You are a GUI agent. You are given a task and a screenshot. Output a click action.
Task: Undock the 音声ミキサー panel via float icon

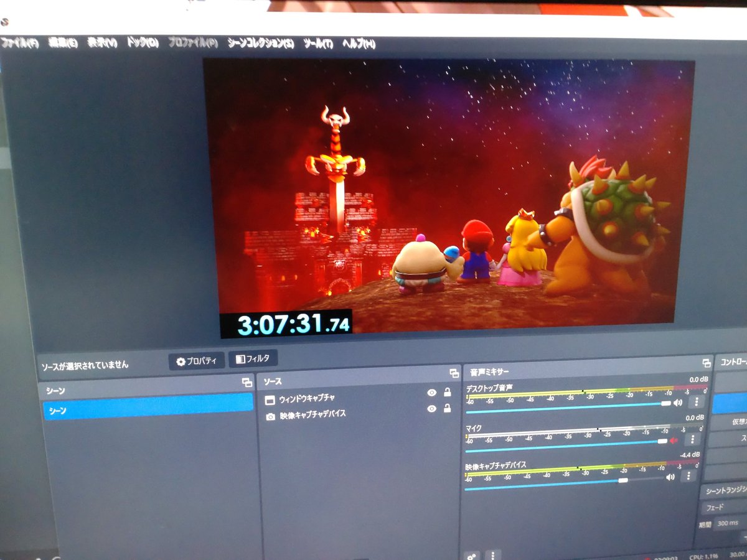pos(706,363)
